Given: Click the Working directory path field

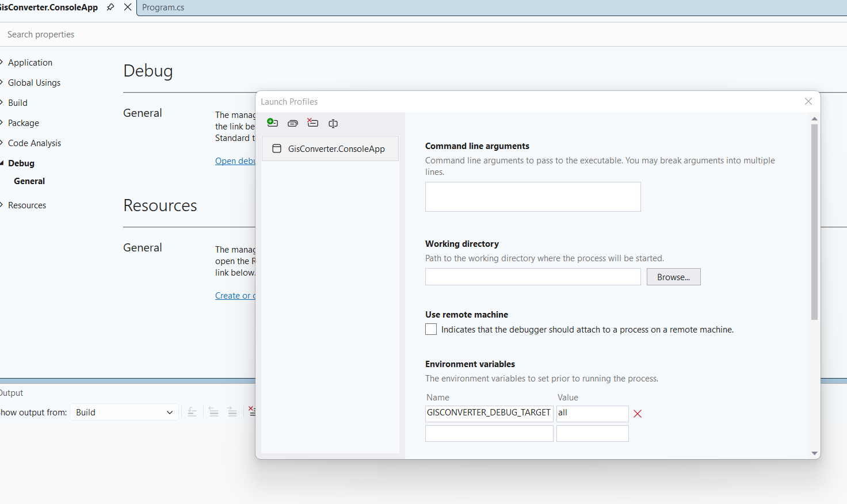Looking at the screenshot, I should click(533, 277).
